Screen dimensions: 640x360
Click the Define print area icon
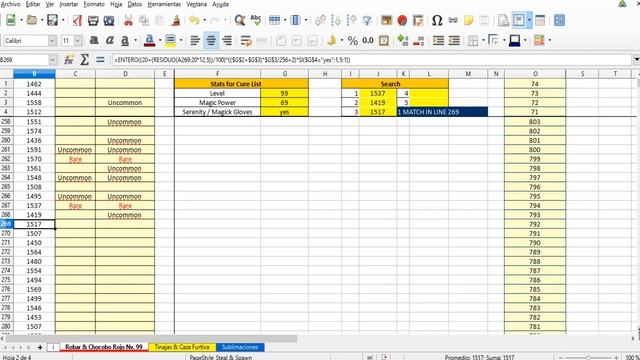tap(503, 20)
